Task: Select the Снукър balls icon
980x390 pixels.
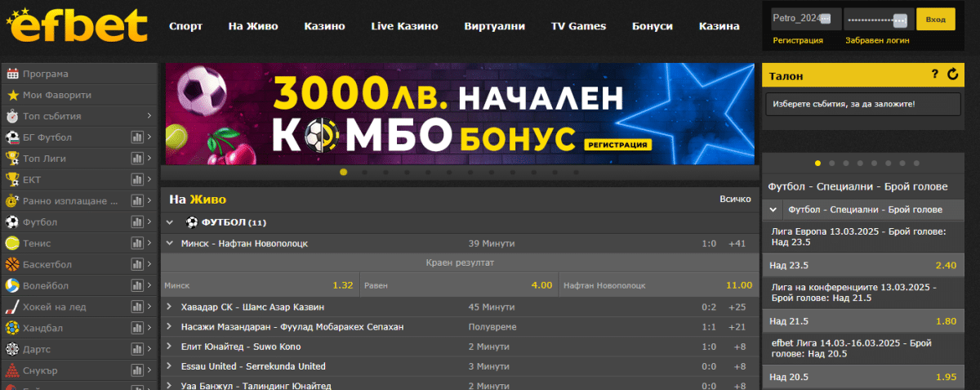Action: coord(13,371)
